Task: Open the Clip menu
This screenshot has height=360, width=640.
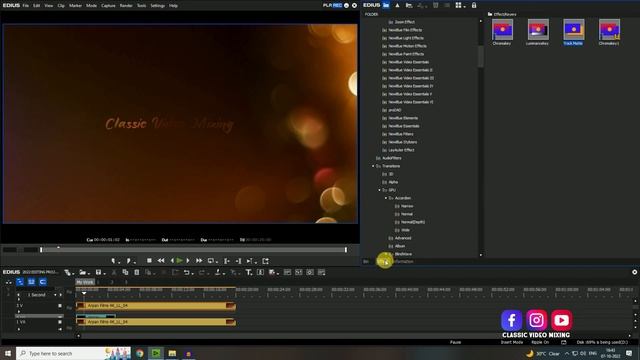Action: [x=61, y=6]
